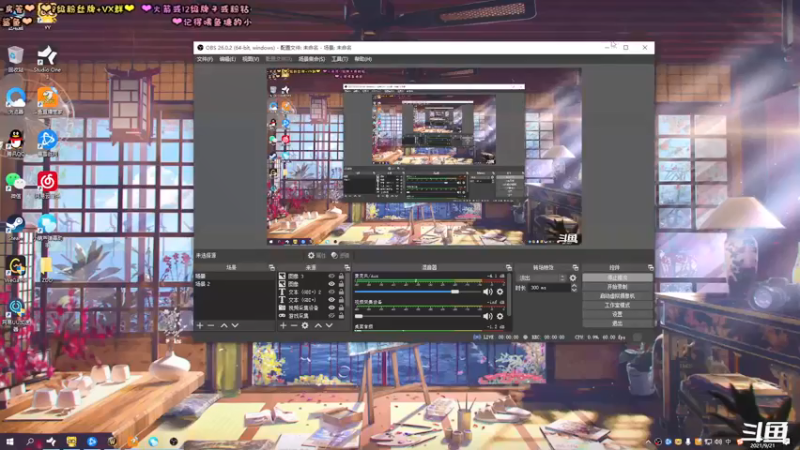Select the 视频采集设备 source row
The image size is (800, 450).
point(312,308)
